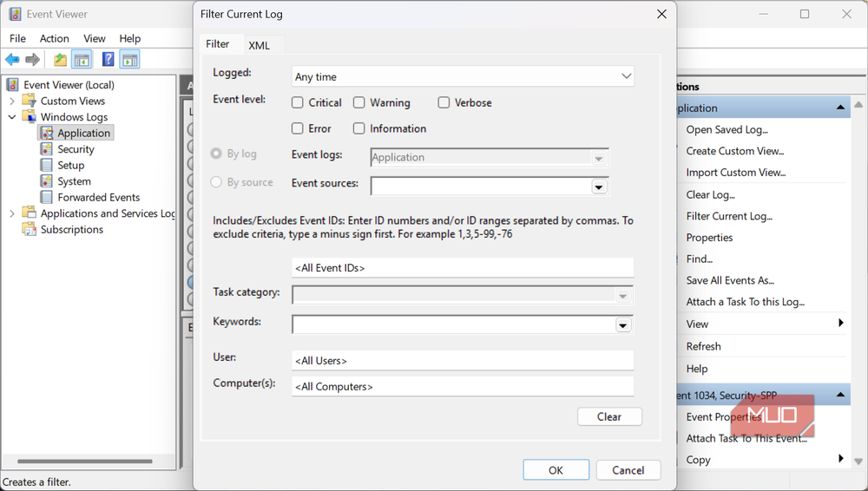Select the Security log icon
Viewport: 868px width, 491px height.
(47, 149)
